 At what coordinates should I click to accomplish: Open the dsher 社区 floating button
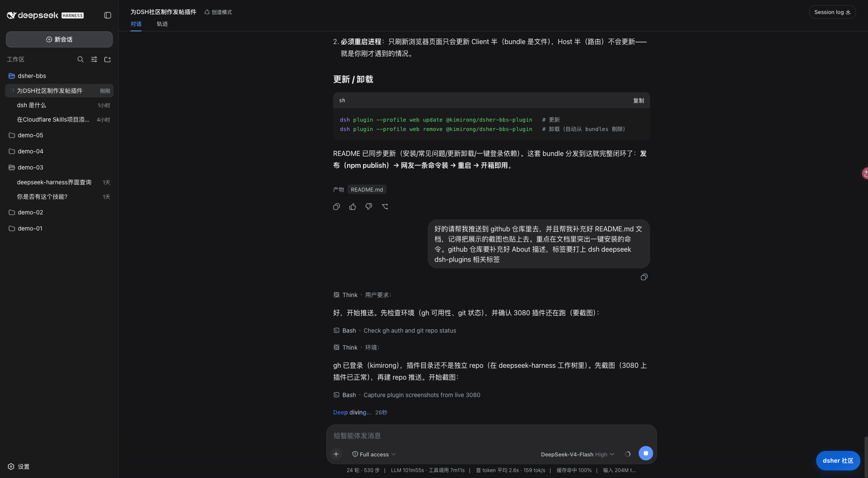tap(838, 461)
